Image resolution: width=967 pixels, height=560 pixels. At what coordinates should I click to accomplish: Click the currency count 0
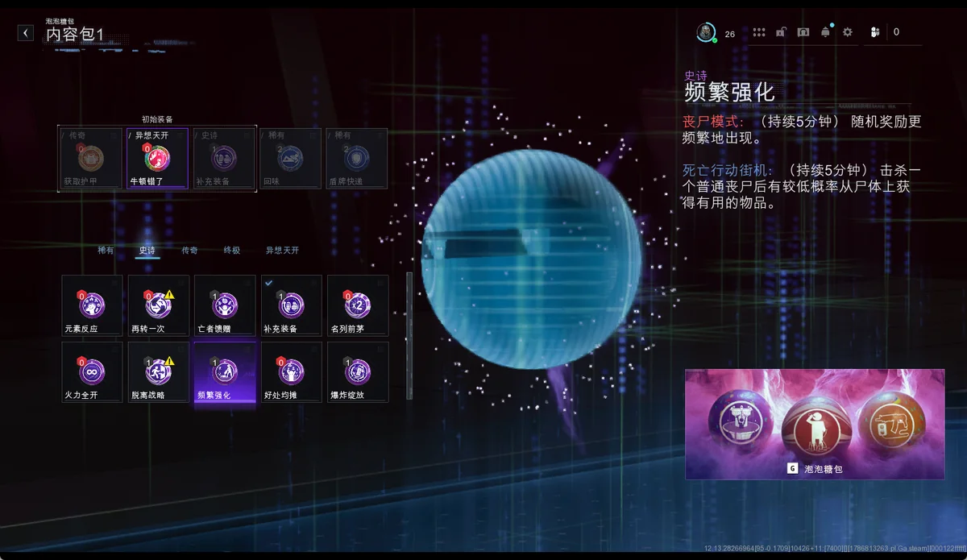tap(896, 32)
